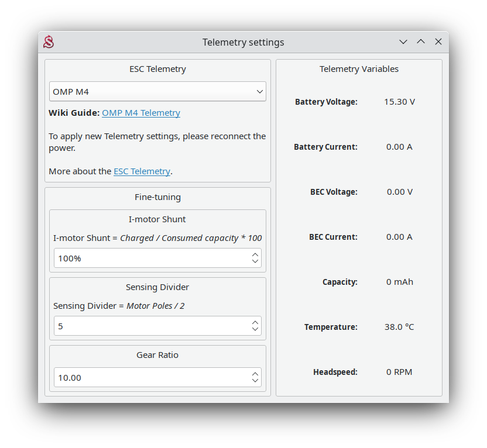Screen dimensions: 487x448
Task: Click into the I-motor Shunt 100% field
Action: pos(151,258)
